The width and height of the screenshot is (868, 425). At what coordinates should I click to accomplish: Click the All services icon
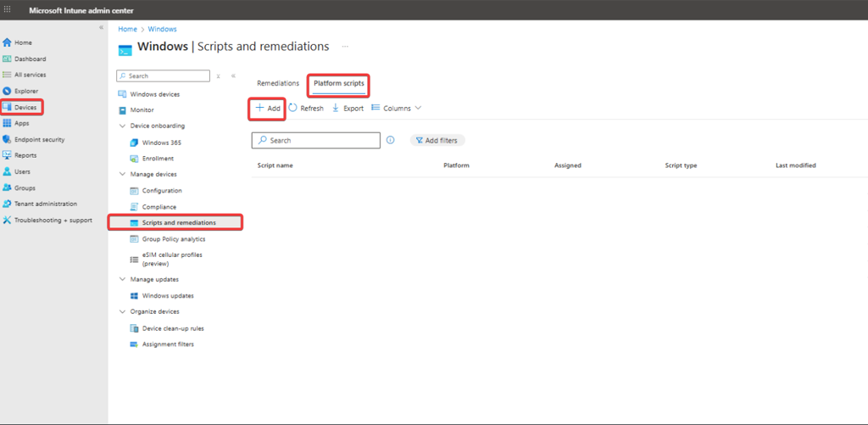point(7,75)
